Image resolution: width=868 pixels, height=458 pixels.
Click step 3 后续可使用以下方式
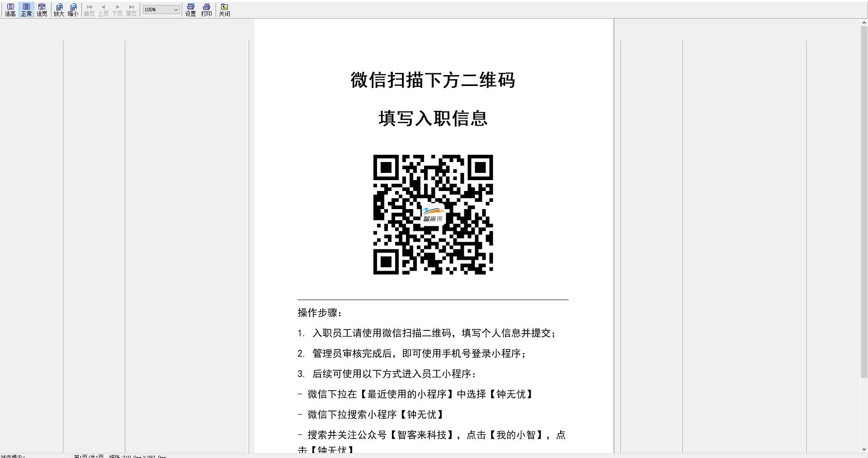tap(387, 374)
